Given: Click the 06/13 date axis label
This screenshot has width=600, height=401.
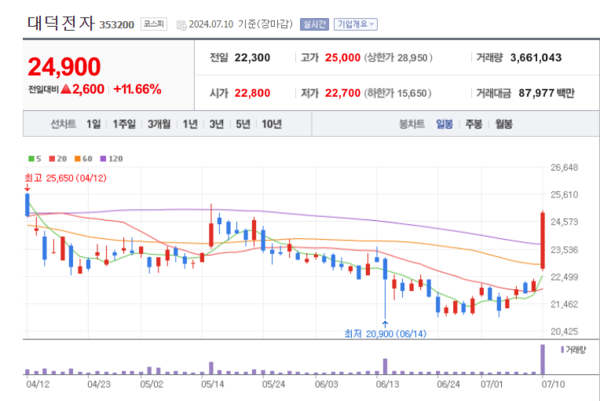Looking at the screenshot, I should click(387, 384).
